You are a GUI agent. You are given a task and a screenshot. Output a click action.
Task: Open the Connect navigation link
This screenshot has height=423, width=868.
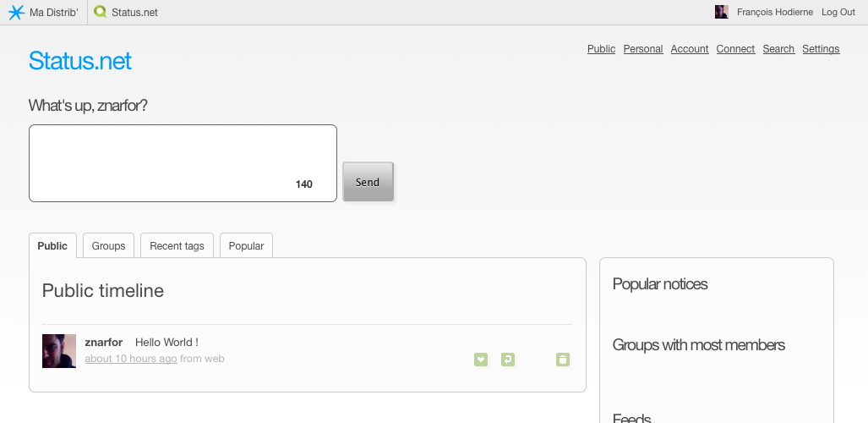pyautogui.click(x=735, y=49)
